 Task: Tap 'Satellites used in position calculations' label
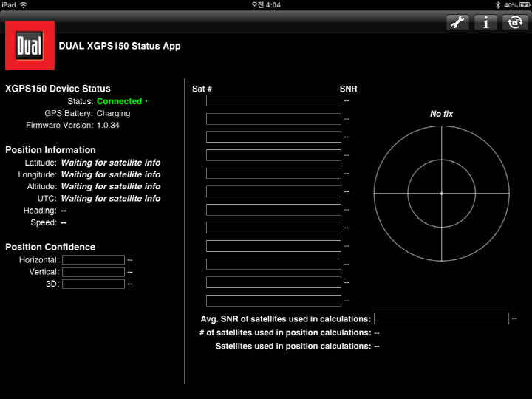point(293,346)
